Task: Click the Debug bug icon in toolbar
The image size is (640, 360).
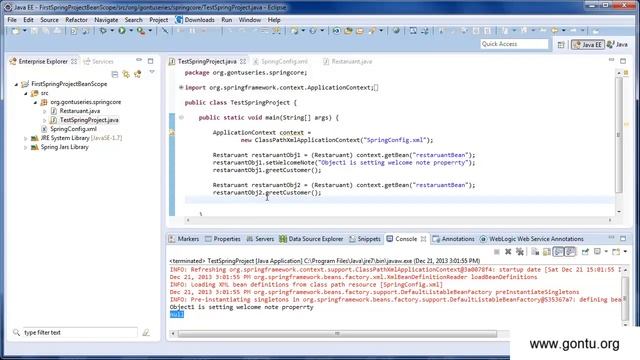Action: (103, 31)
